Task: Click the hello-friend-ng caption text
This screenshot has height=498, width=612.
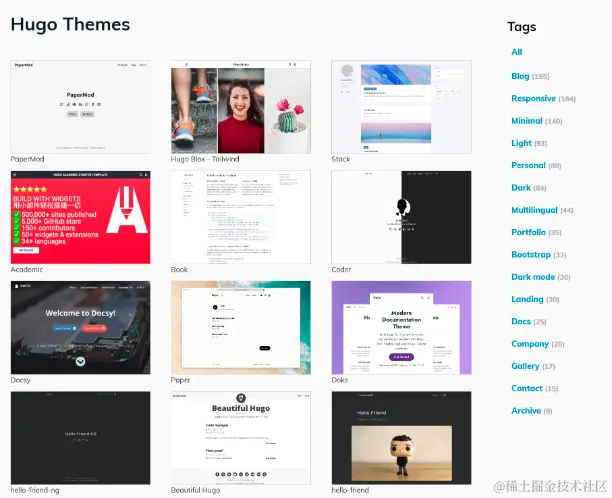Action: [35, 490]
